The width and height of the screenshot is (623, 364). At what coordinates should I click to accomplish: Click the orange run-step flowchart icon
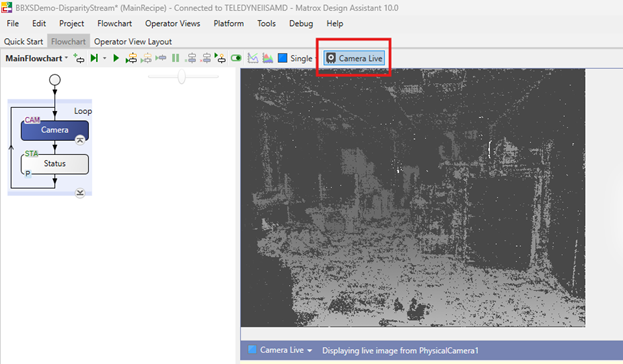131,58
